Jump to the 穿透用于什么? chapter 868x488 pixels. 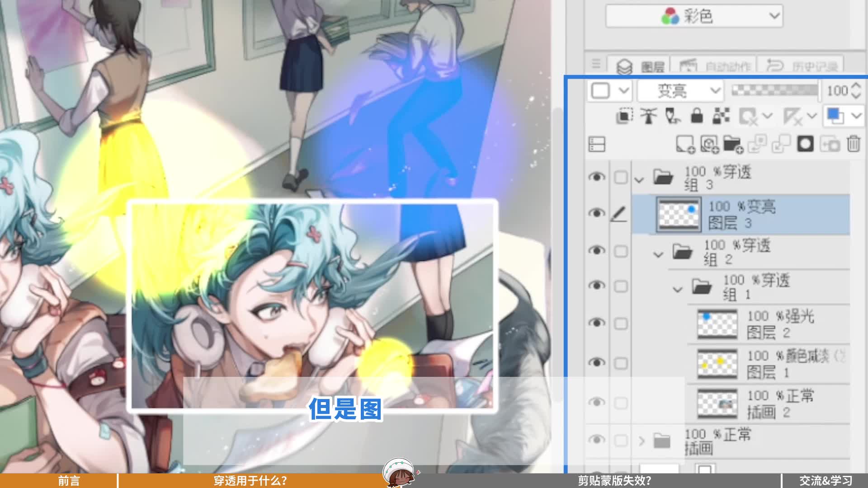[x=250, y=481]
